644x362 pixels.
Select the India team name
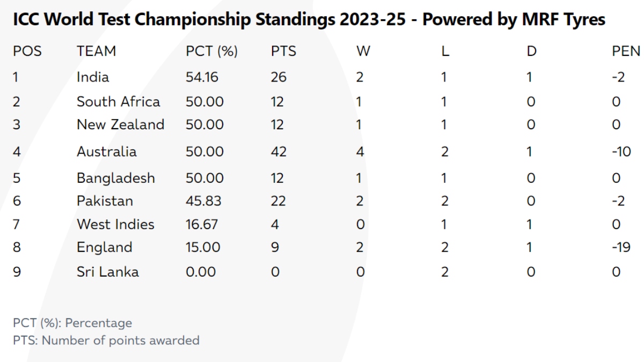click(x=93, y=77)
